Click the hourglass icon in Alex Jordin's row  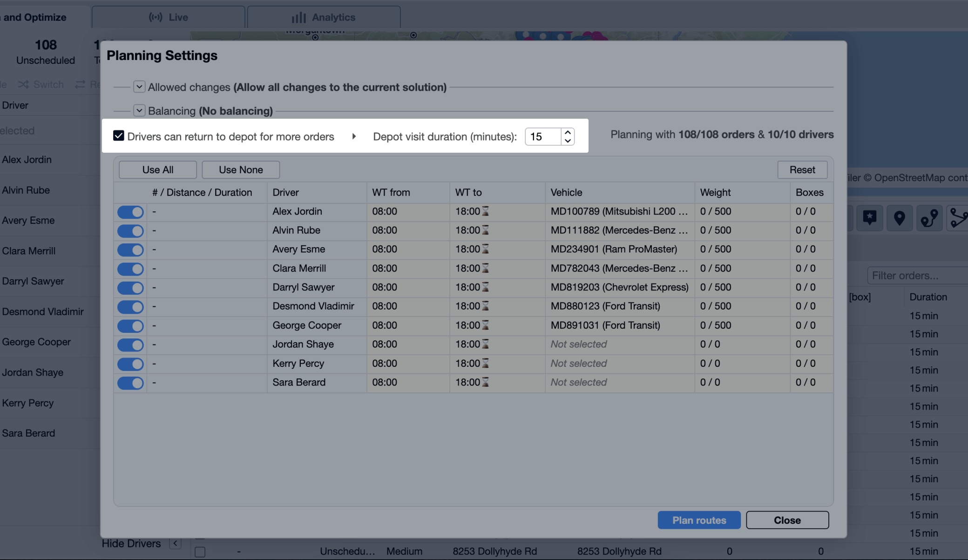485,211
